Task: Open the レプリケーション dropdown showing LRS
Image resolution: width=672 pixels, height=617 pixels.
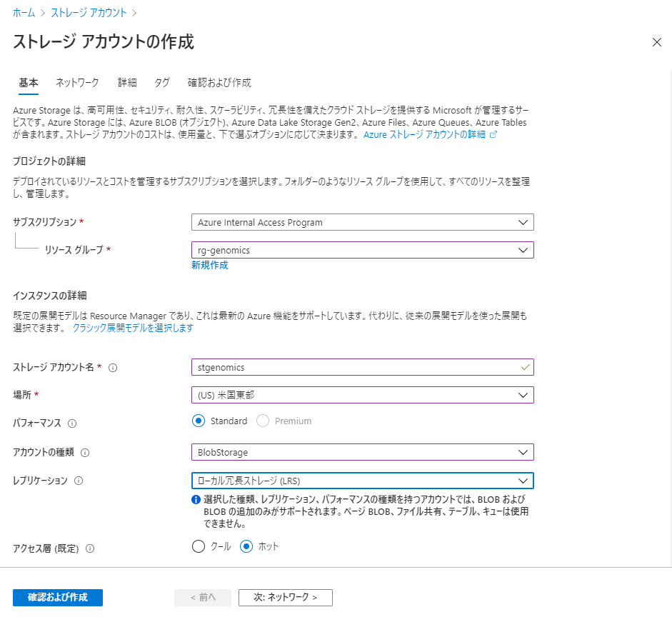Action: click(363, 481)
